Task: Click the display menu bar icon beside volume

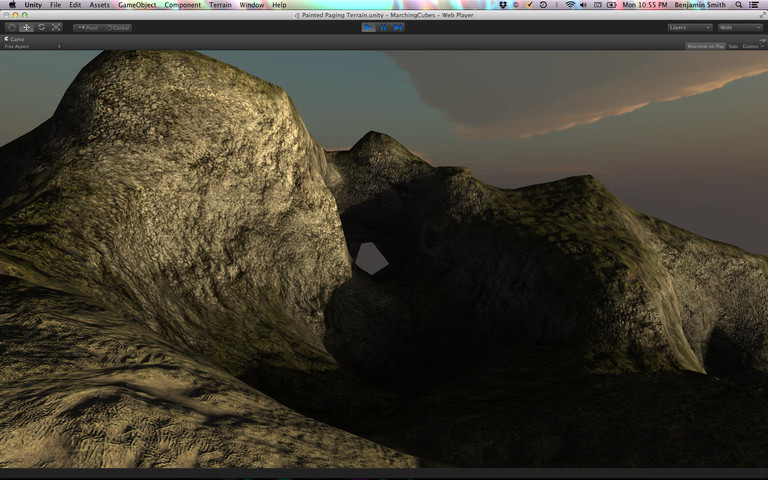Action: 598,5
